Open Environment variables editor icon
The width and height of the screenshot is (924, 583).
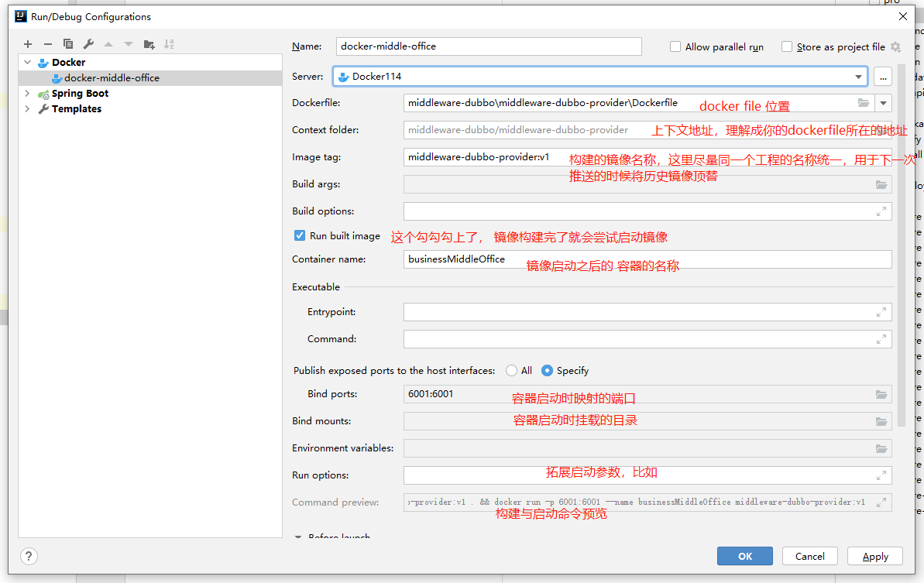(881, 449)
